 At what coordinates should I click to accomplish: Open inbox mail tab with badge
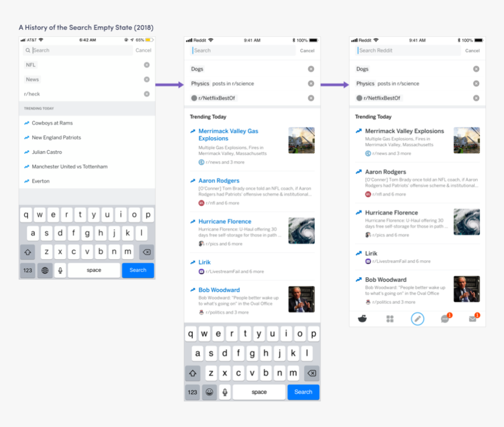pos(473,318)
